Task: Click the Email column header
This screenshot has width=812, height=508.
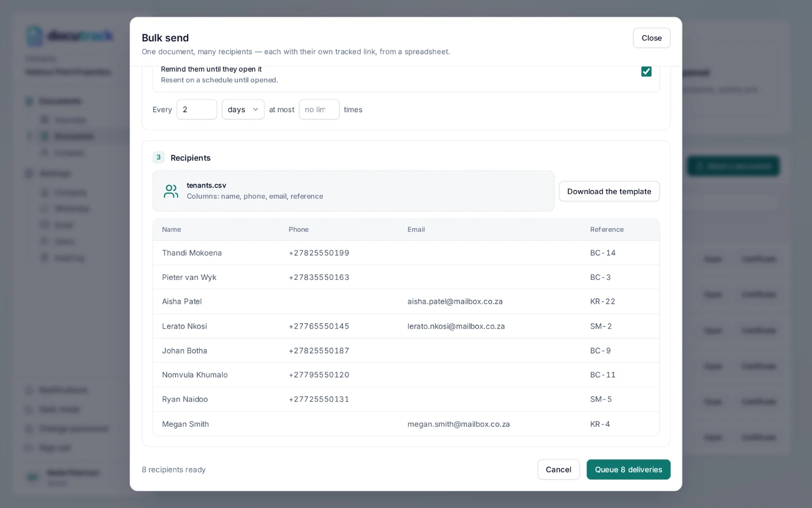Action: point(416,230)
